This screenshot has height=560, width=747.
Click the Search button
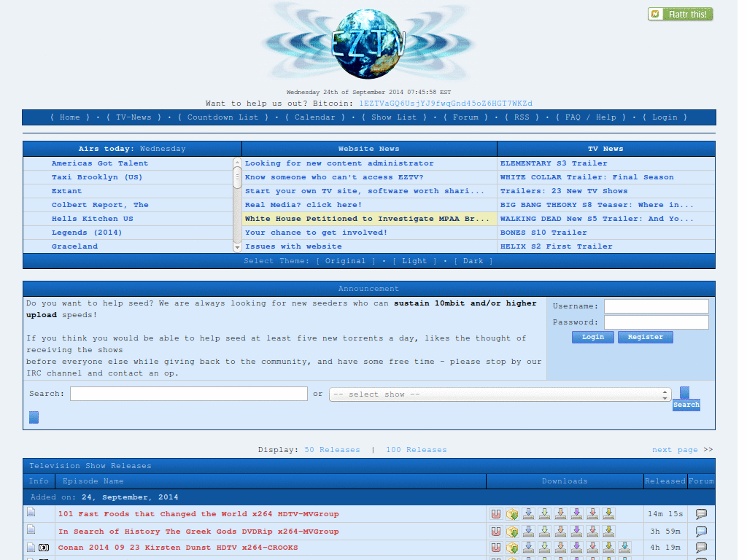pos(686,405)
